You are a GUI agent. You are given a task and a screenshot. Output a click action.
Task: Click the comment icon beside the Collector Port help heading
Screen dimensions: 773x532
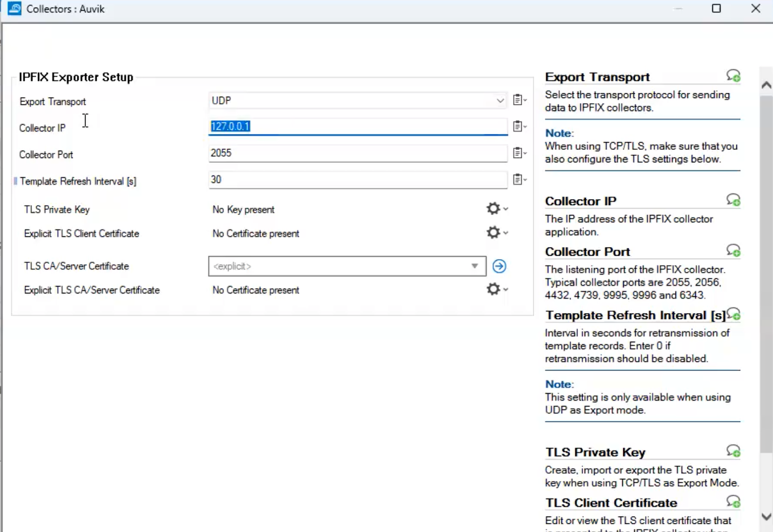733,250
